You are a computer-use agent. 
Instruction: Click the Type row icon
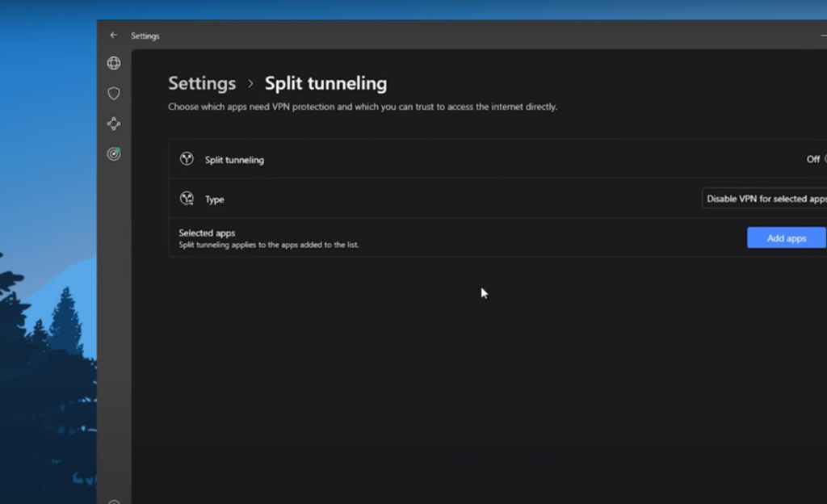(187, 199)
